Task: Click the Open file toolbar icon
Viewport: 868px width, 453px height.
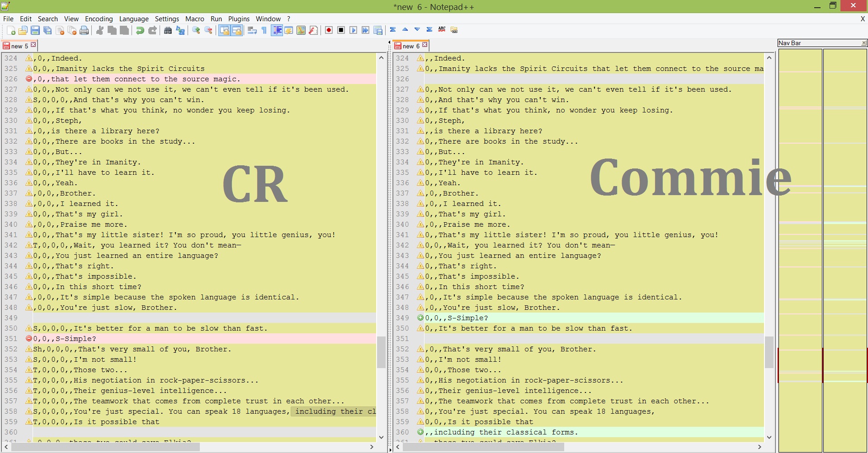Action: coord(23,30)
